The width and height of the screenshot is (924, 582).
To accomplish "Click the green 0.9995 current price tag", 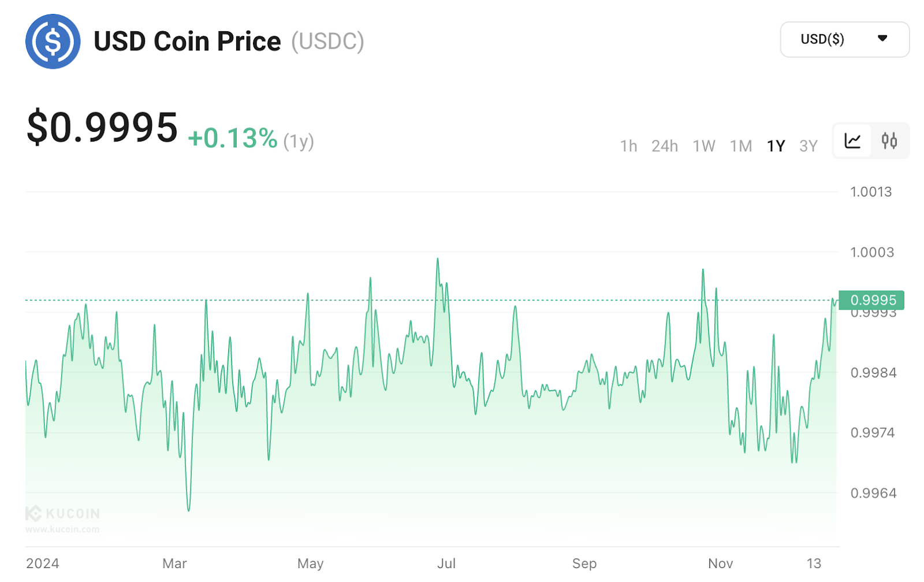I will point(872,300).
